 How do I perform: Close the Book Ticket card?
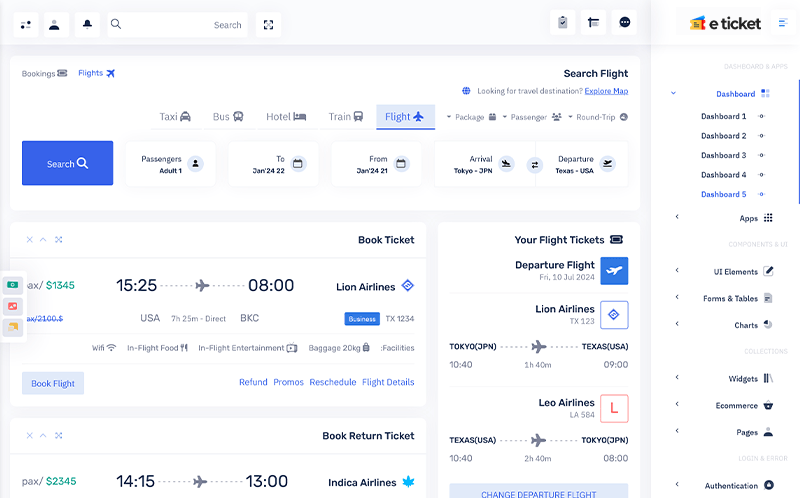point(30,239)
